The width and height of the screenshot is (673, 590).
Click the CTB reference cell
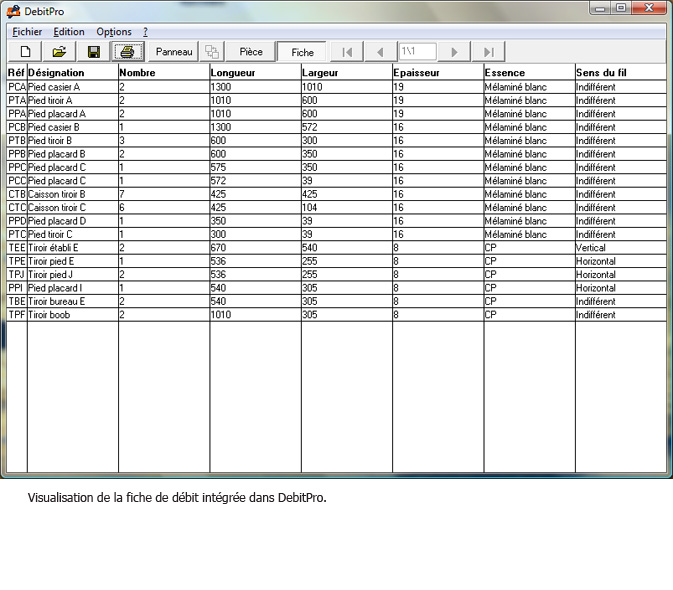[17, 194]
